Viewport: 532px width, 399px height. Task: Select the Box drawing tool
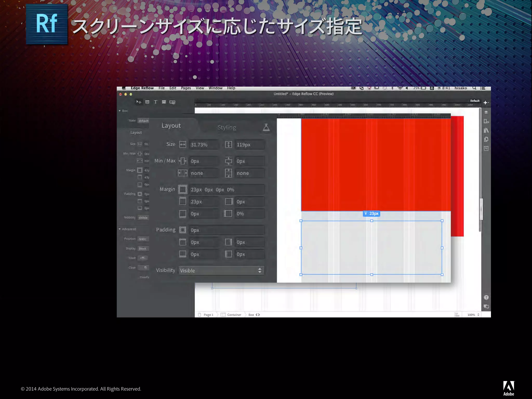tap(147, 102)
